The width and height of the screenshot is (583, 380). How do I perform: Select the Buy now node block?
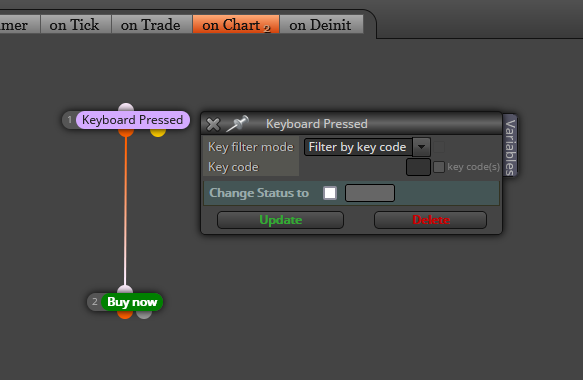pyautogui.click(x=132, y=302)
